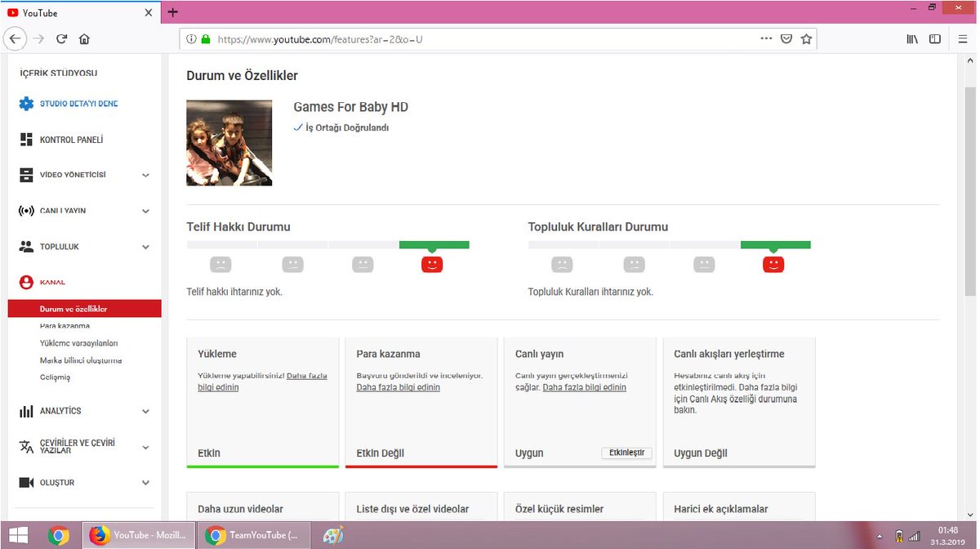This screenshot has width=980, height=549.
Task: Bookmark this page with the star icon
Action: click(806, 38)
